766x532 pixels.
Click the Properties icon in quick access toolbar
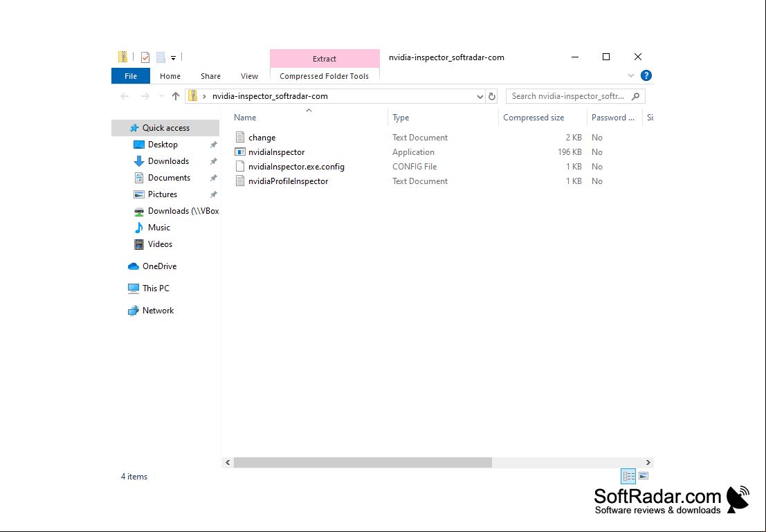(145, 57)
